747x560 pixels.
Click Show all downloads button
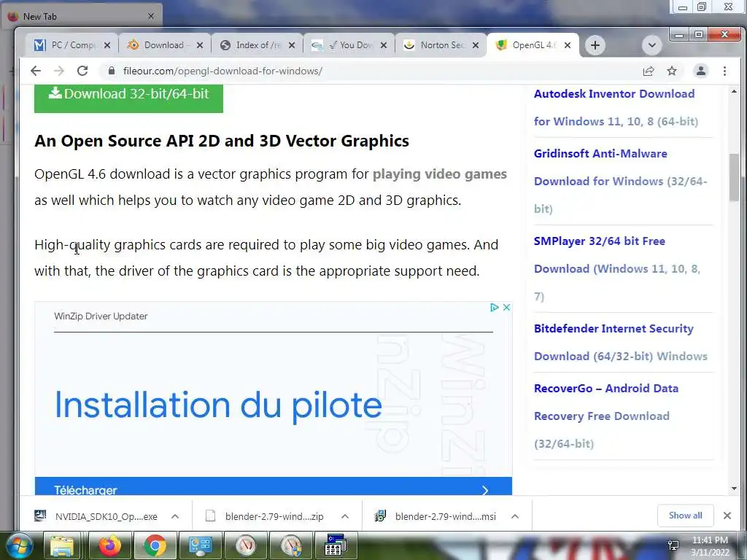(685, 516)
